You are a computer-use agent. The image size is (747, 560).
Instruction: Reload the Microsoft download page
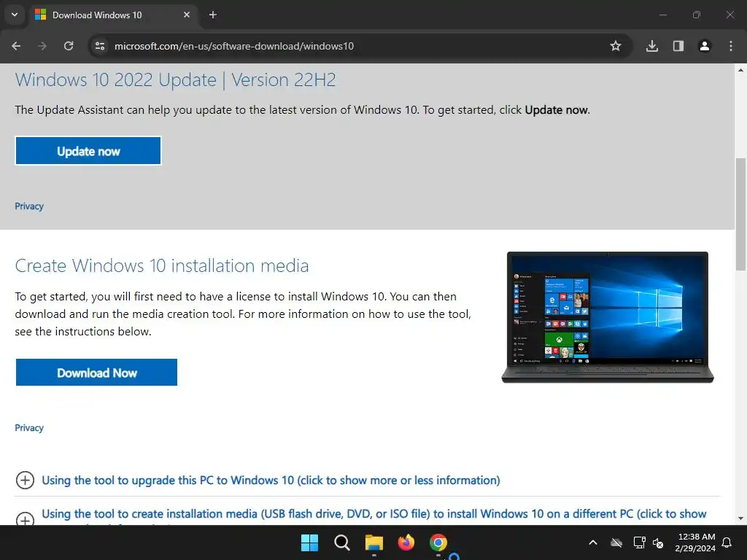tap(69, 46)
